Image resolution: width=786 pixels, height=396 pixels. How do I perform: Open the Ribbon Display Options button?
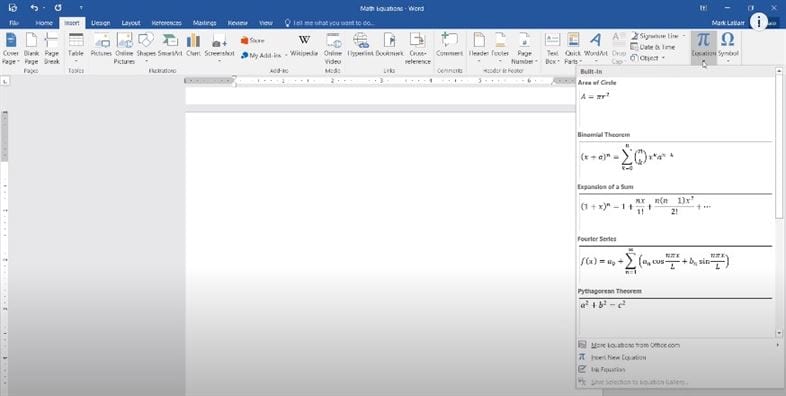click(x=703, y=8)
